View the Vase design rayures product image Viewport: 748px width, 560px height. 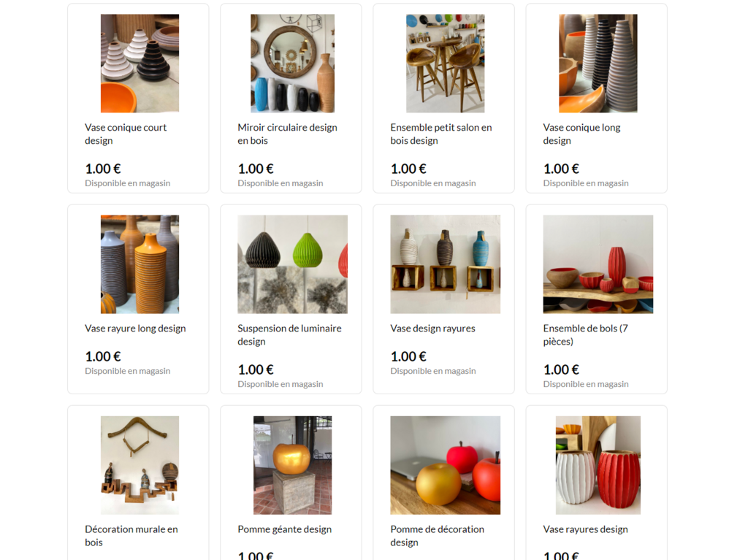pyautogui.click(x=445, y=264)
